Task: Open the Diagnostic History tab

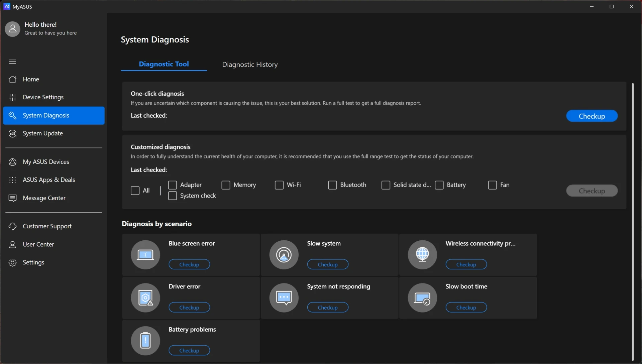Action: point(250,65)
